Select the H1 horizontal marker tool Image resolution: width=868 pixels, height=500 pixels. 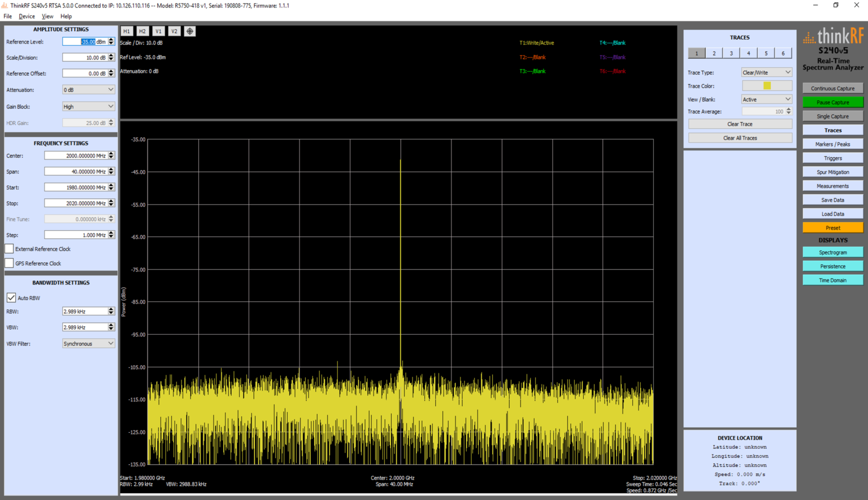pyautogui.click(x=126, y=31)
